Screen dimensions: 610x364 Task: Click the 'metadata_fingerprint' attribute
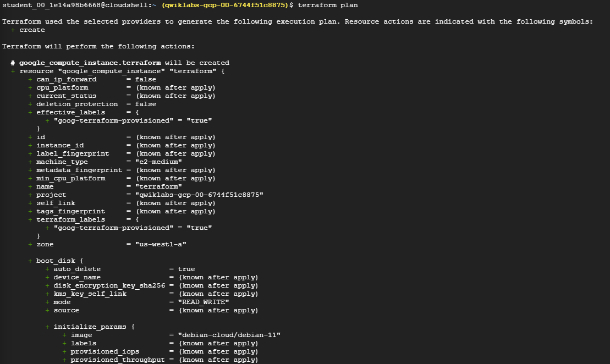click(79, 170)
